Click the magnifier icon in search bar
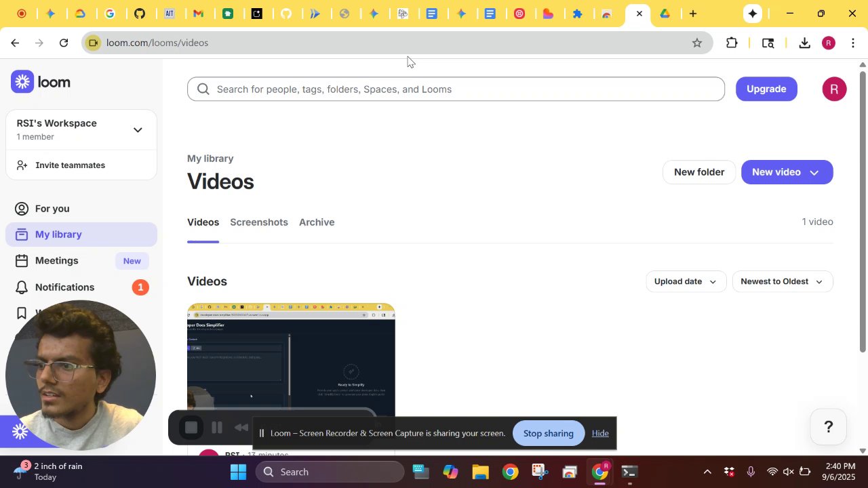 203,89
